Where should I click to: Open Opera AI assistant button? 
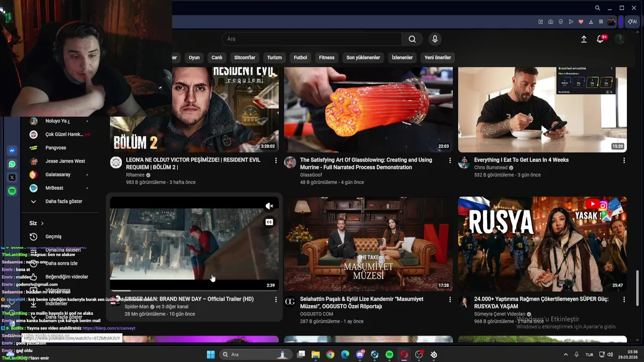632,22
